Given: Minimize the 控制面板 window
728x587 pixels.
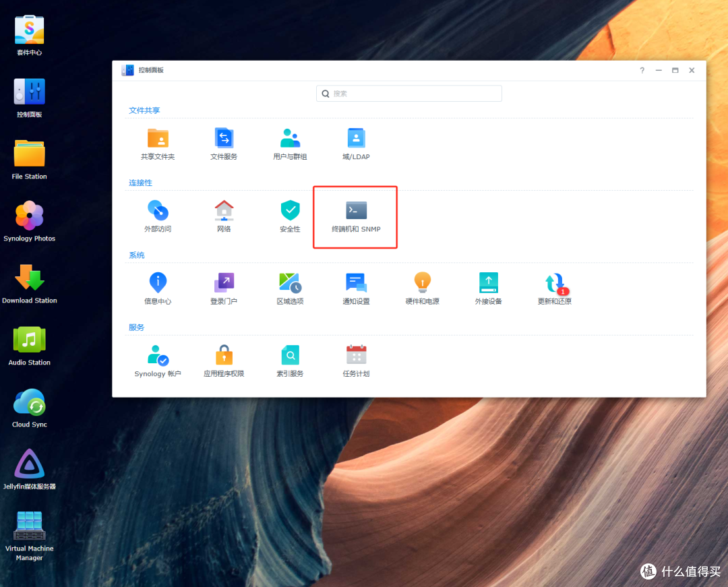Looking at the screenshot, I should (659, 71).
